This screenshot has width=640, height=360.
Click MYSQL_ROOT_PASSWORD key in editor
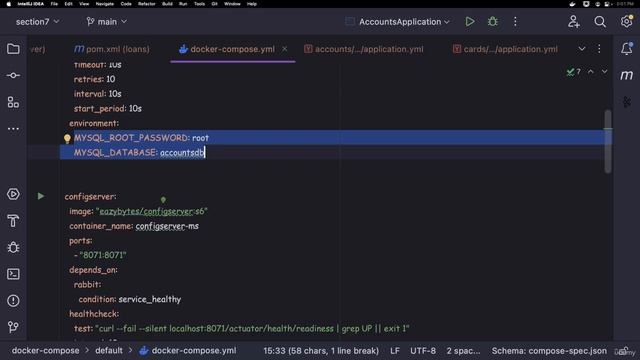click(131, 138)
